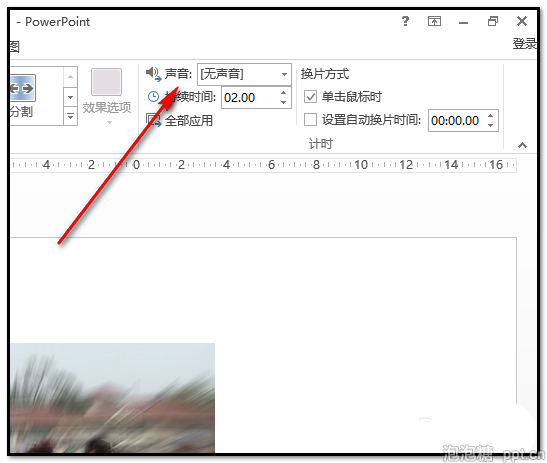This screenshot has height=463, width=547.
Task: Show next row of transition gallery
Action: 70,97
